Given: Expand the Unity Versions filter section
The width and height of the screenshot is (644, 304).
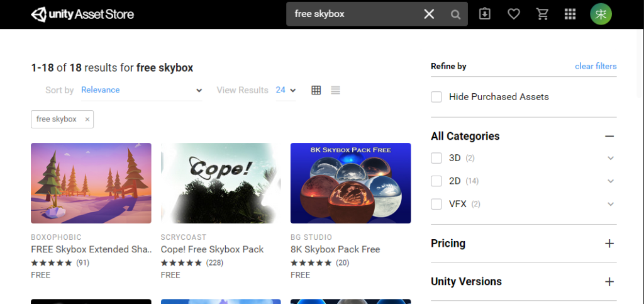Looking at the screenshot, I should 609,281.
